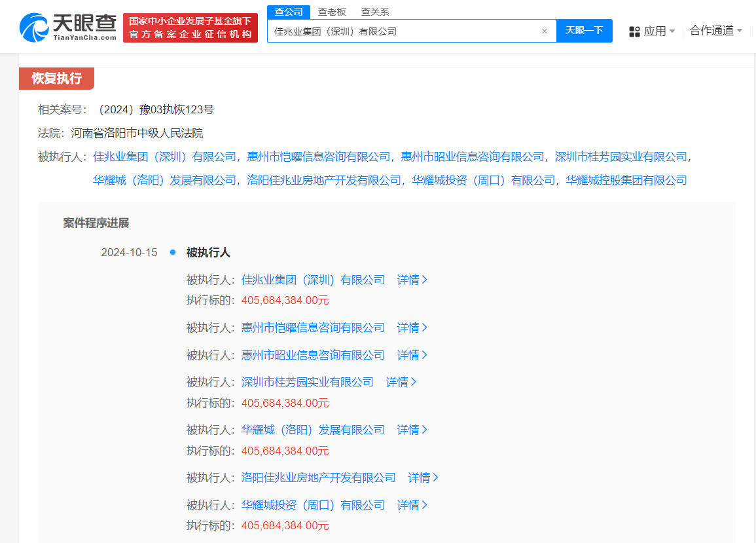Open 深圳市桂芳园实业有限公司 in progress timeline

(x=308, y=383)
